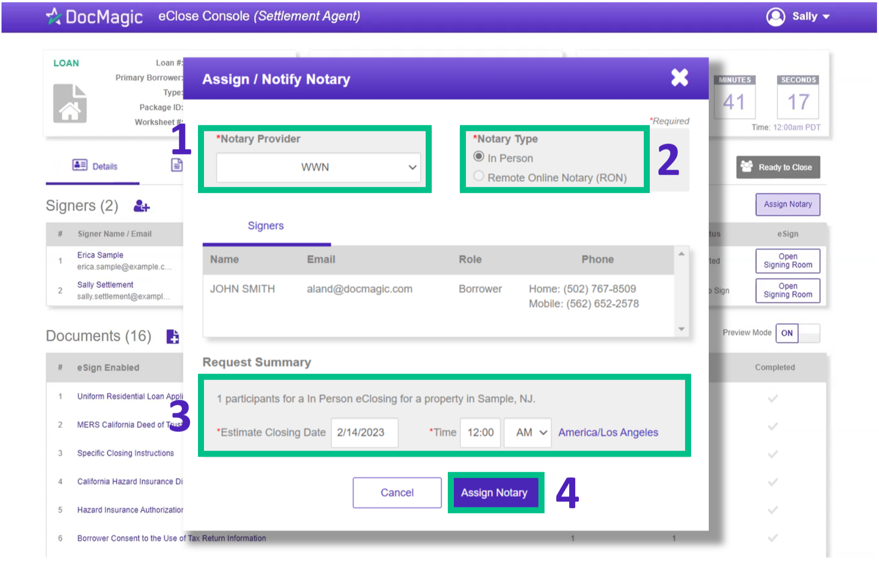Click the closing Time input field
Image resolution: width=879 pixels, height=588 pixels.
pyautogui.click(x=481, y=432)
